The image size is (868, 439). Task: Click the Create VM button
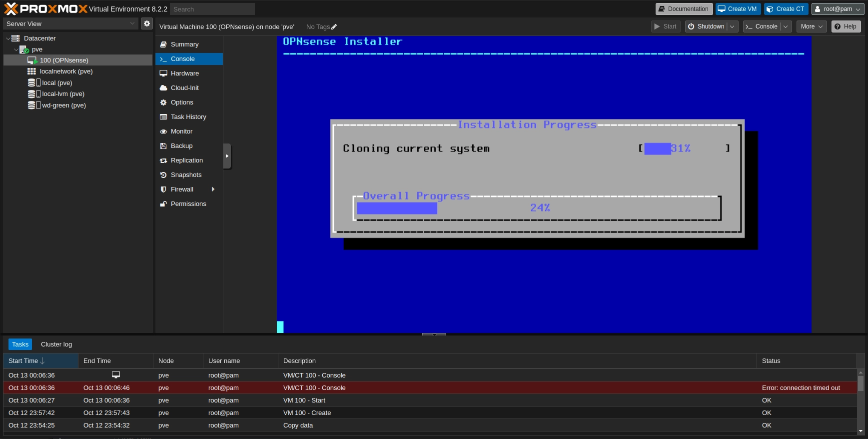pos(738,9)
